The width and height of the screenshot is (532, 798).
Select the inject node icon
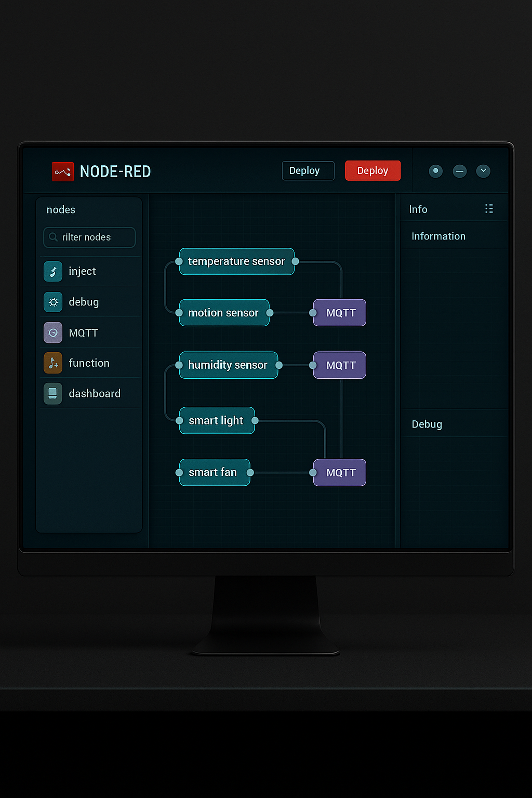[x=53, y=271]
